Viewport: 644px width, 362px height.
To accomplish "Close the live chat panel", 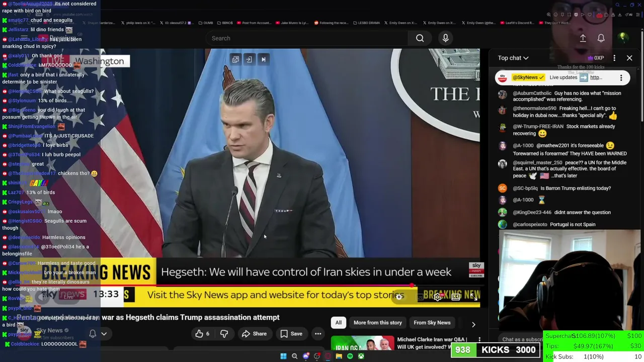I will [x=629, y=58].
